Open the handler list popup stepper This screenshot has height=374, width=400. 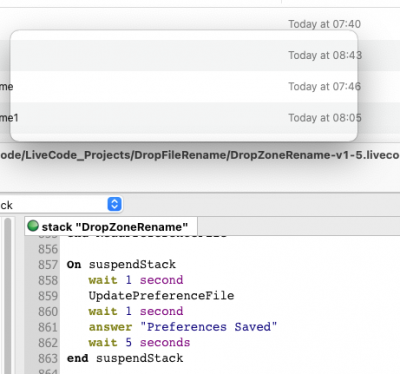click(x=114, y=204)
